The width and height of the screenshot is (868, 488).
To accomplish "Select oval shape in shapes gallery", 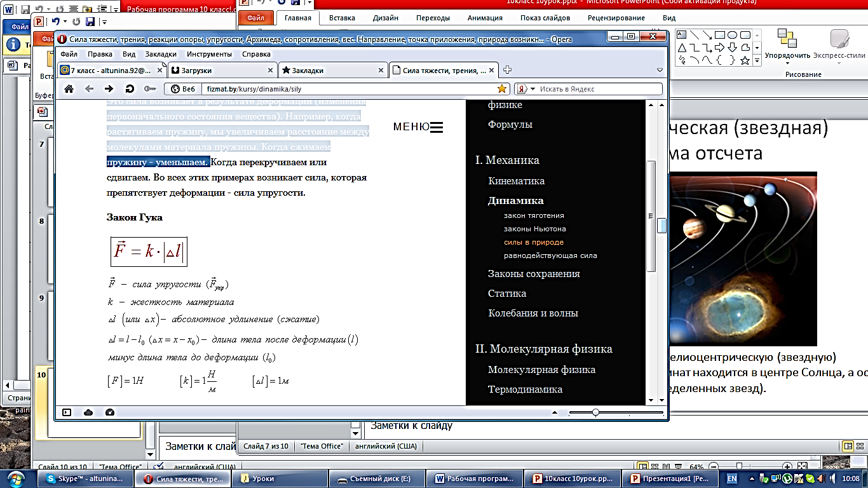I will point(732,35).
